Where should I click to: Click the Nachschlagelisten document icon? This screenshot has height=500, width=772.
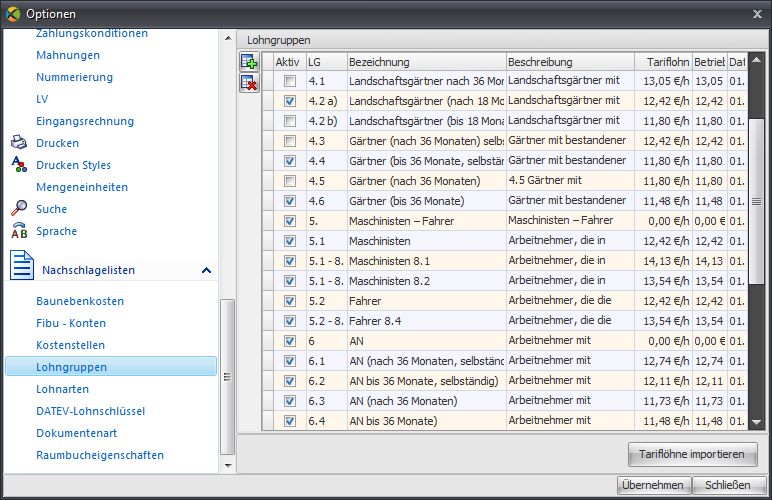coord(22,265)
